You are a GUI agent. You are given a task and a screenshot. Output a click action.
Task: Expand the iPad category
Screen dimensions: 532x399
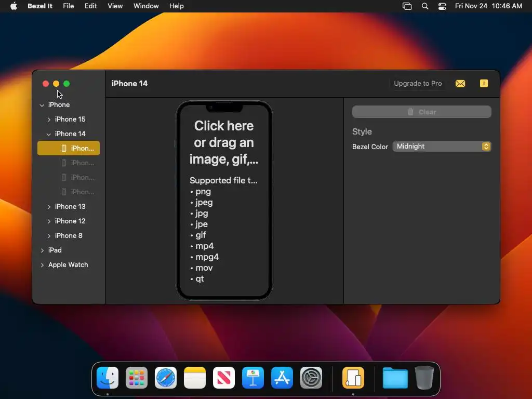tap(42, 250)
